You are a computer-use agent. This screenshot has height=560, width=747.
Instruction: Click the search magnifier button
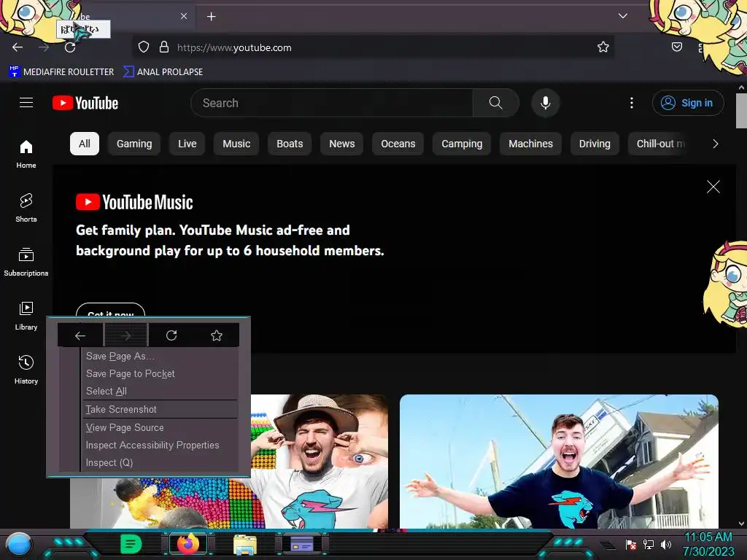pos(495,103)
